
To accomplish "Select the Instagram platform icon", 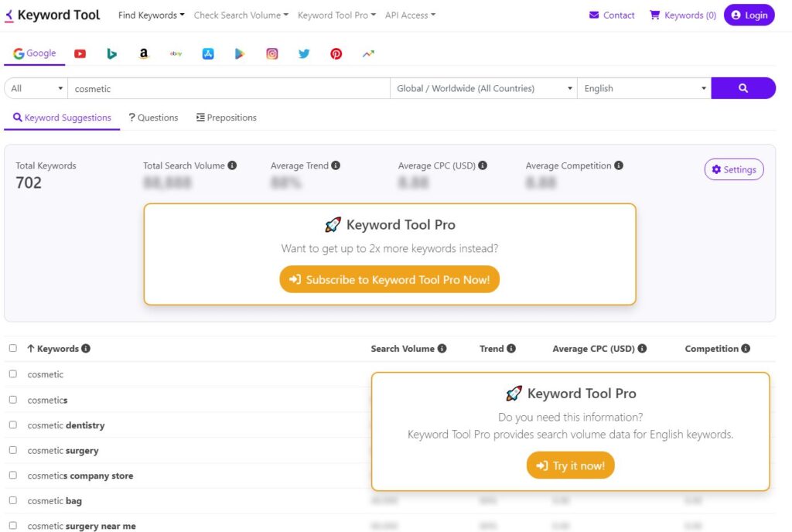I will 272,54.
